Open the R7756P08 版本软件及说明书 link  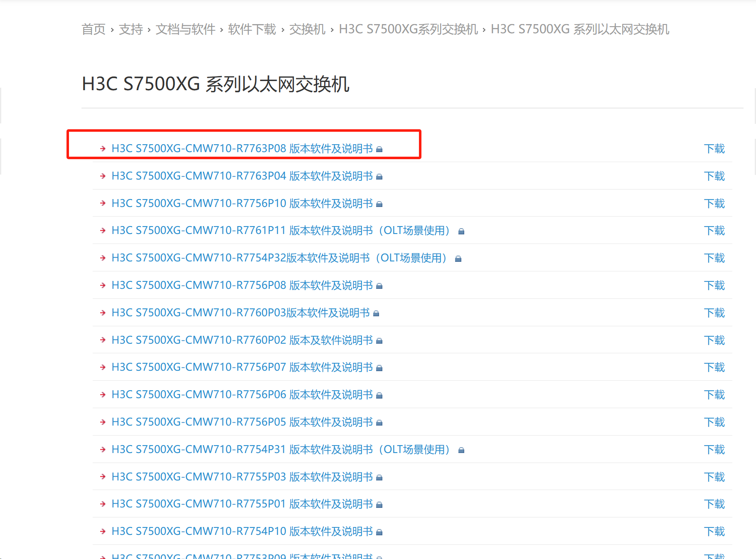click(x=242, y=285)
